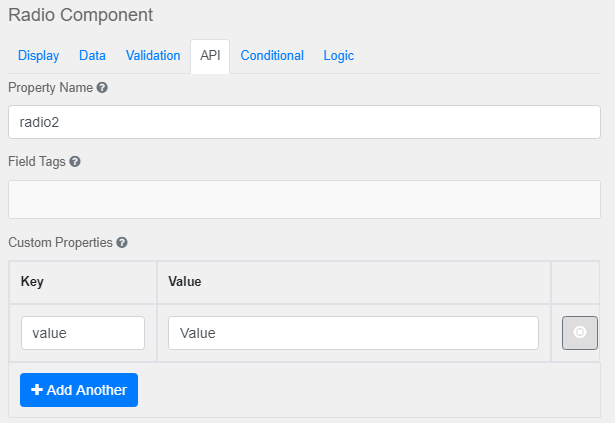Viewport: 615px width, 423px height.
Task: Go to the Validation tab
Action: pyautogui.click(x=153, y=56)
